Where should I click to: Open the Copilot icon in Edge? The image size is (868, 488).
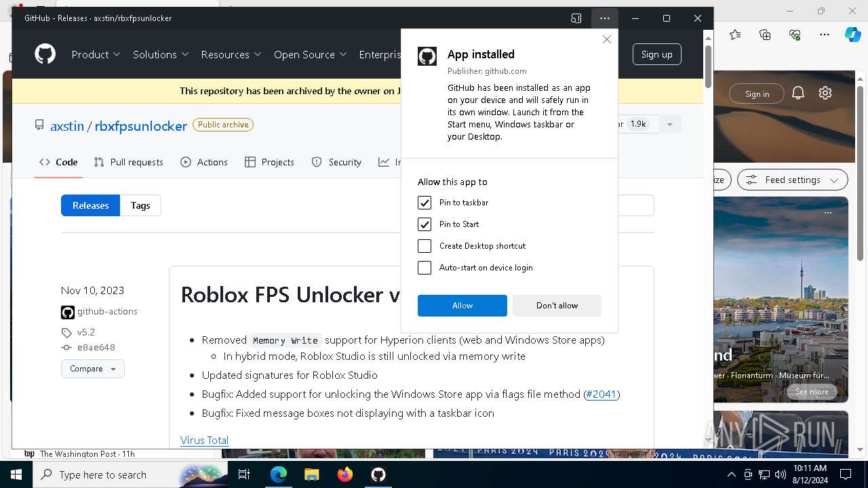pos(852,35)
